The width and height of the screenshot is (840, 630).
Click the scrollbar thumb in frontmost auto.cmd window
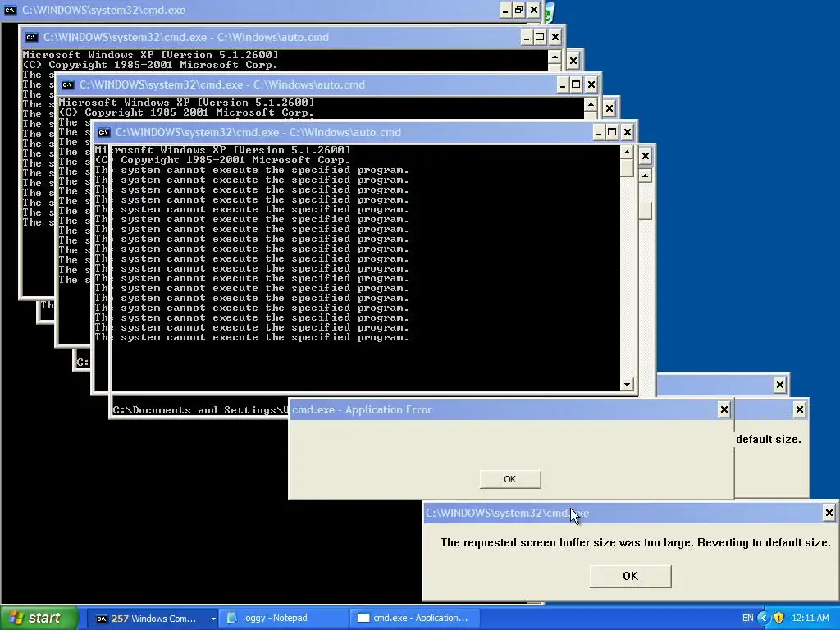[x=627, y=168]
